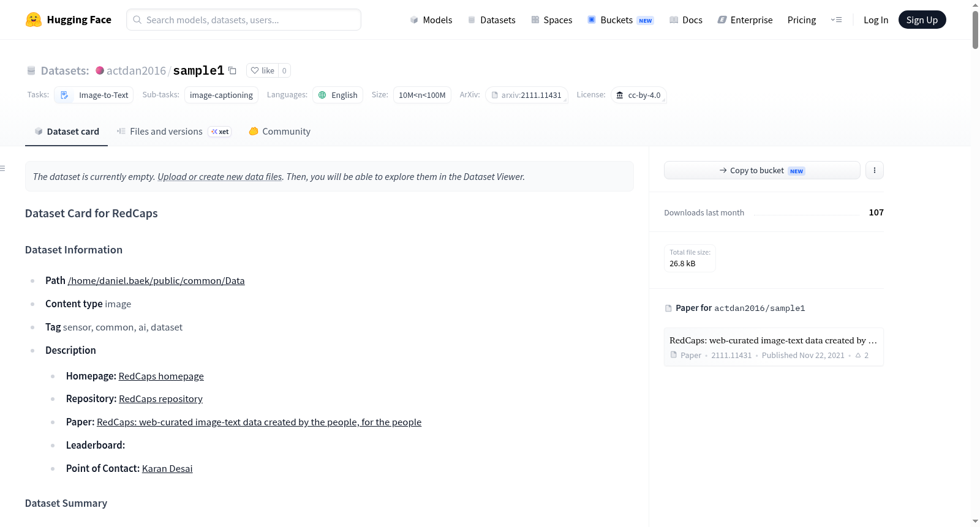Go to Spaces

point(551,20)
